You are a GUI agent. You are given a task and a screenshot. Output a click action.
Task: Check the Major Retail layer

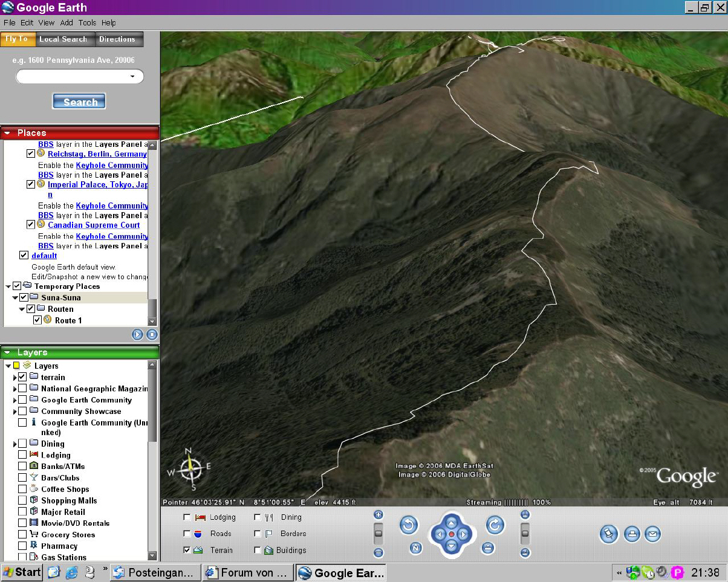click(22, 512)
